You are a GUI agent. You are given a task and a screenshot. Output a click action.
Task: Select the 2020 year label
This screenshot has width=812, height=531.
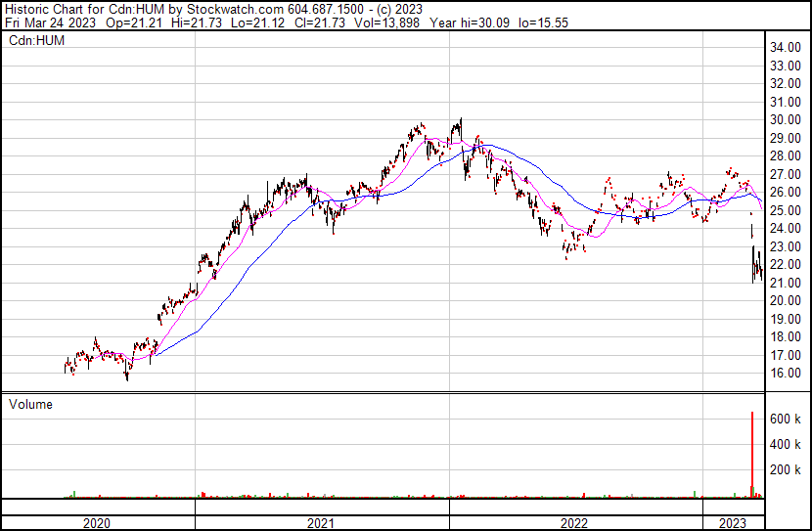click(x=96, y=524)
